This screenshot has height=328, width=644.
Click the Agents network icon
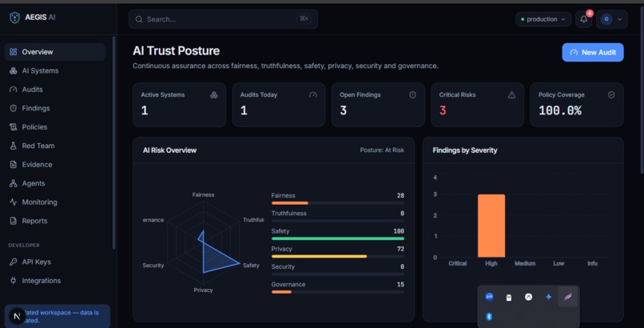coord(13,183)
